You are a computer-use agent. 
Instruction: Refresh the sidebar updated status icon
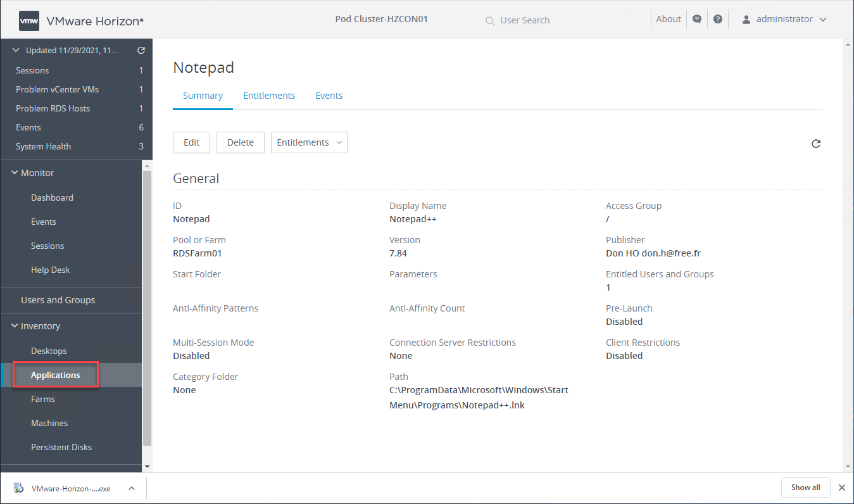[x=141, y=51]
